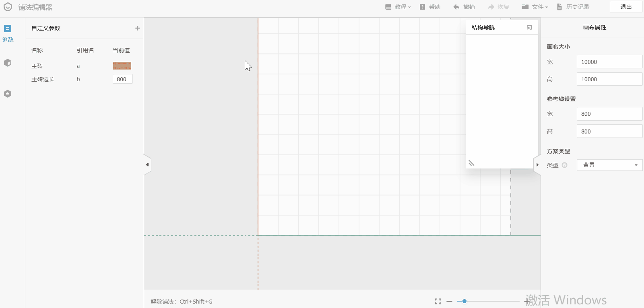The height and width of the screenshot is (308, 644).
Task: Zoom out with the minus icon
Action: [450, 301]
